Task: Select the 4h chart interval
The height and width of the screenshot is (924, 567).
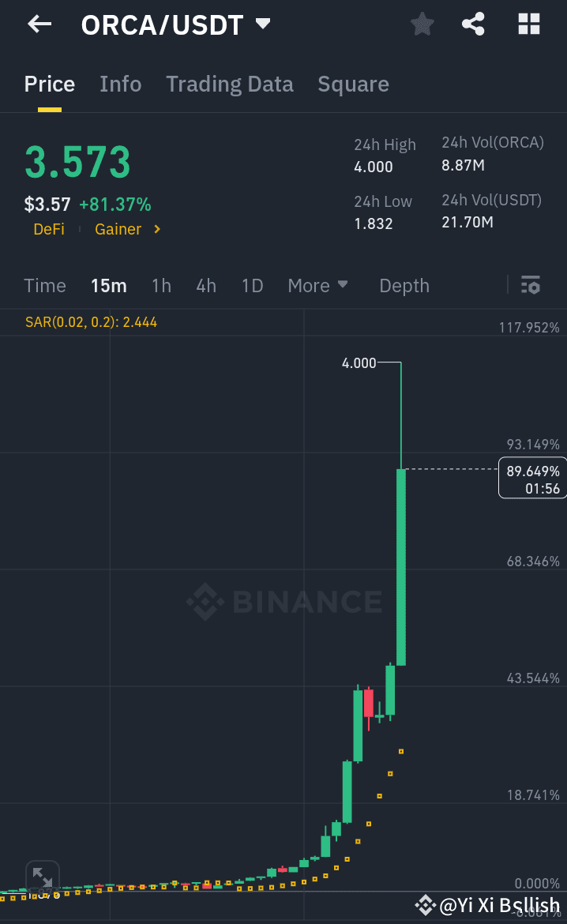Action: 206,285
